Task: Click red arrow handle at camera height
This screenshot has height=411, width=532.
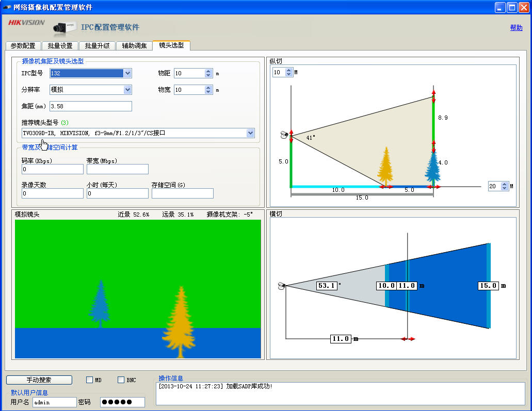Action: coord(291,136)
